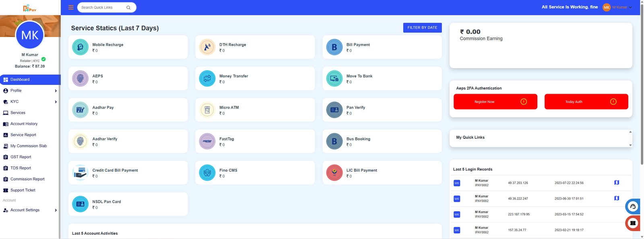Go to My Commission Slab
Viewport: 644px width, 239px height.
click(28, 146)
